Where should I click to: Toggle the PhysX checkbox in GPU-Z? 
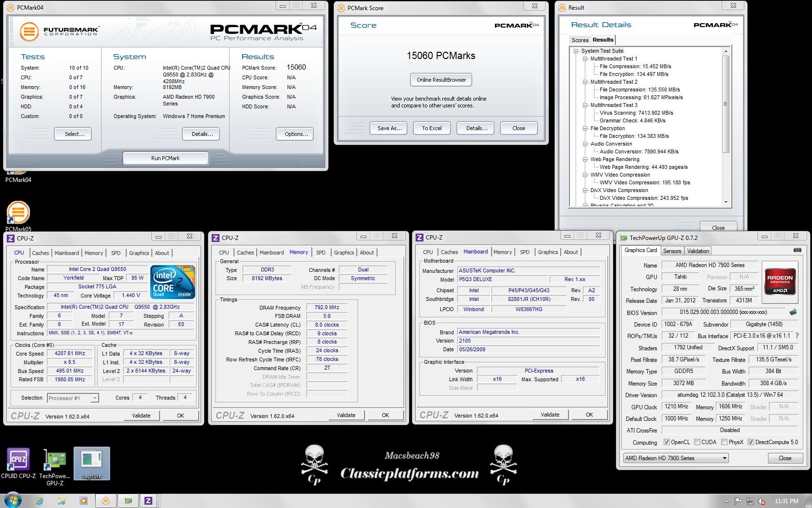click(x=724, y=442)
